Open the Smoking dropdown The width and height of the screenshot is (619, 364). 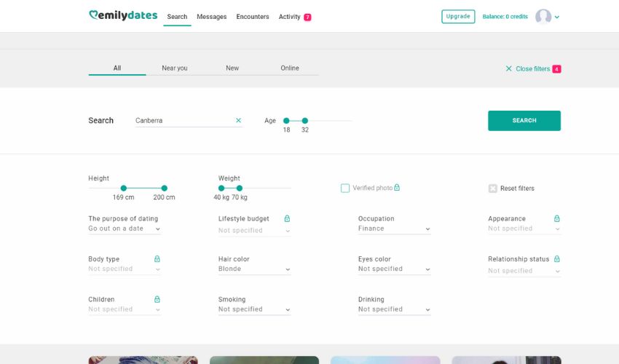point(255,309)
